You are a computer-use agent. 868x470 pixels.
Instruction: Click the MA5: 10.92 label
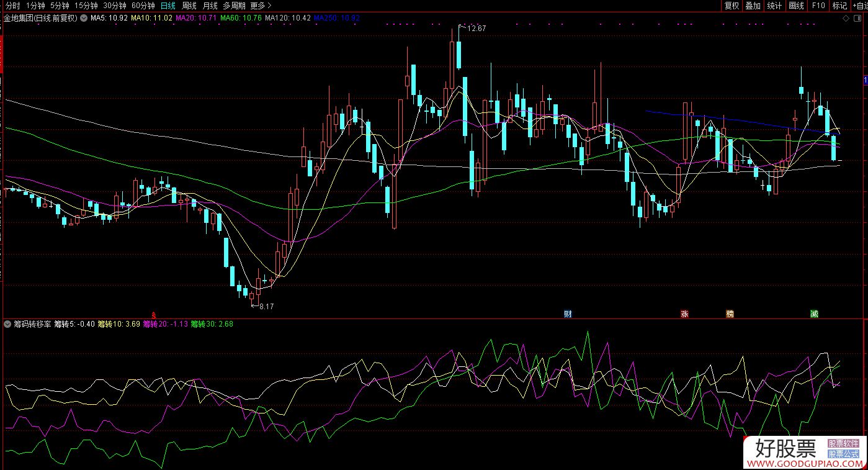[x=109, y=18]
